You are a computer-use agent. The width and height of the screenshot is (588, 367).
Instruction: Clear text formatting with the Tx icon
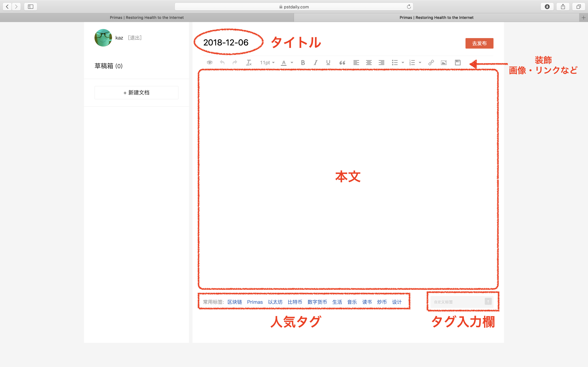point(249,63)
